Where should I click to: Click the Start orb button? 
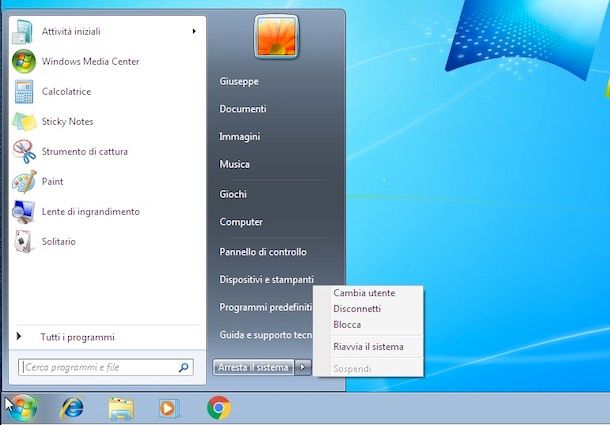(x=22, y=408)
